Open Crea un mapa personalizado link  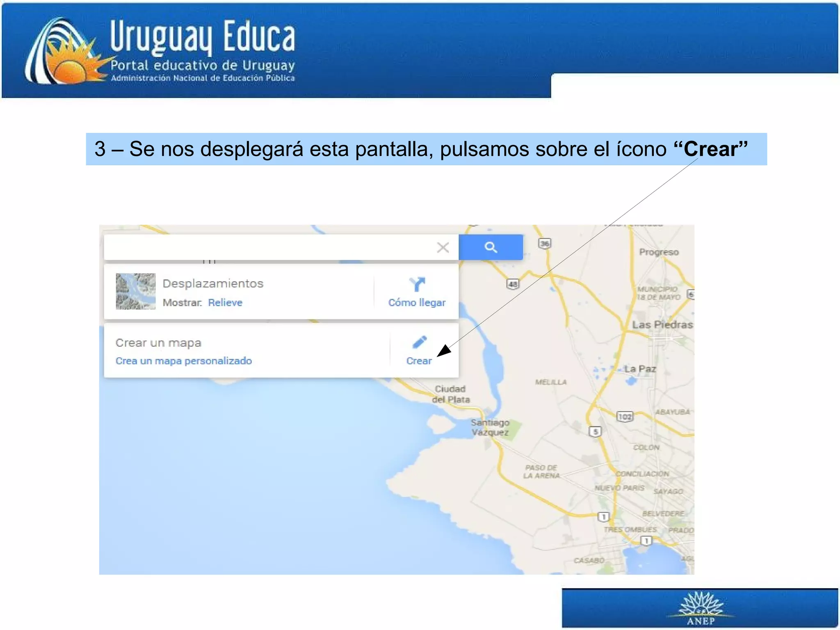pos(184,361)
